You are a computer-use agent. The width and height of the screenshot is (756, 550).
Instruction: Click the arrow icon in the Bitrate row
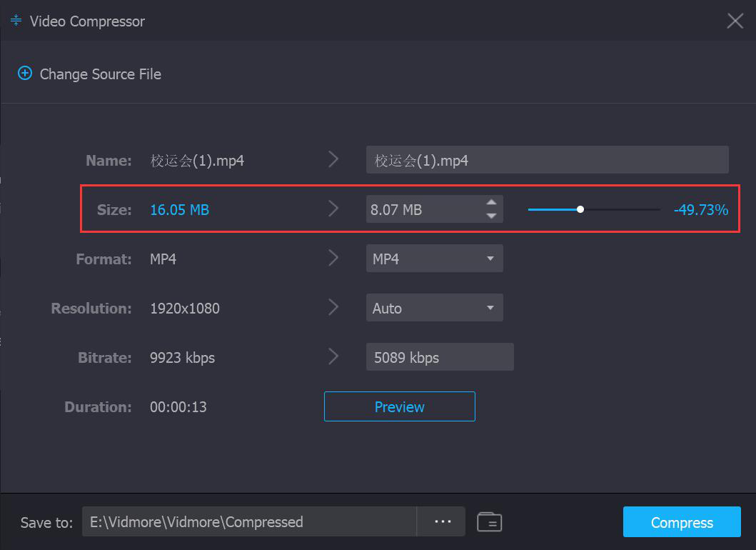point(333,357)
